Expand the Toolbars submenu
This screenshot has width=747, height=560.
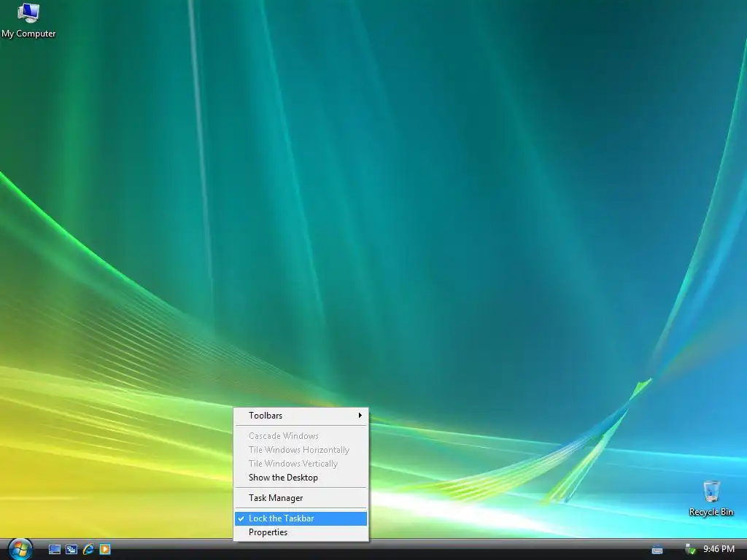pos(301,415)
